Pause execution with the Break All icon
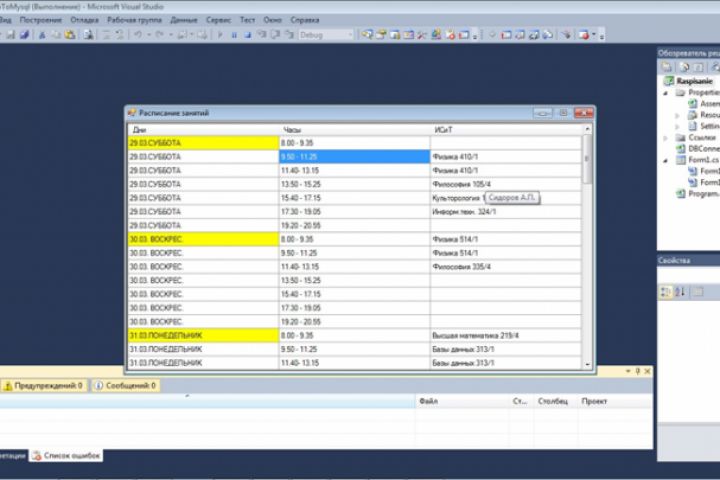The image size is (720, 480). tap(234, 35)
